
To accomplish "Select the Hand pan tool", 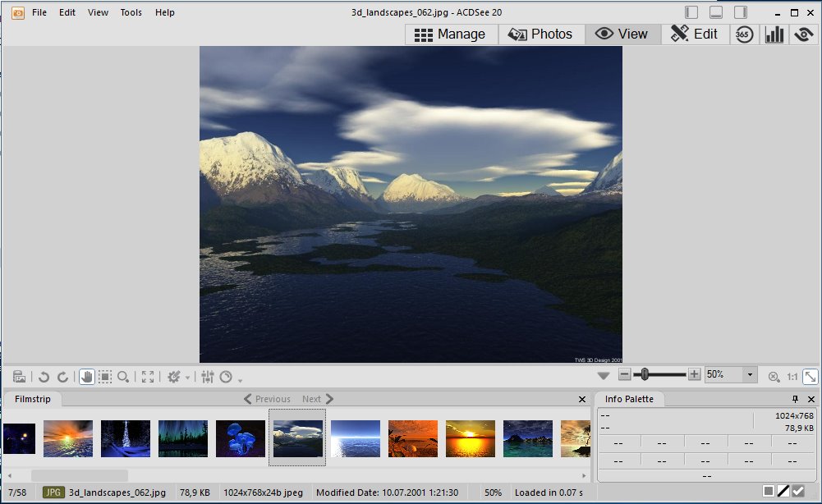I will click(x=87, y=377).
